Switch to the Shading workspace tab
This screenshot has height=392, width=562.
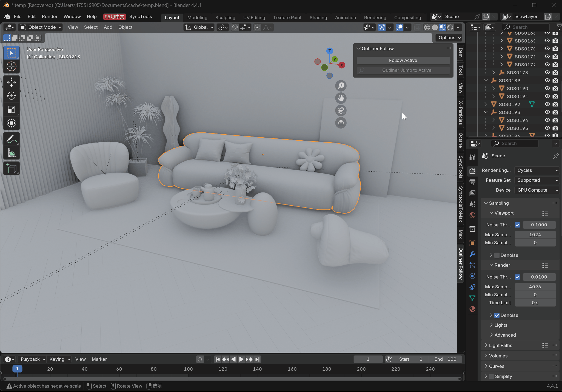tap(318, 18)
